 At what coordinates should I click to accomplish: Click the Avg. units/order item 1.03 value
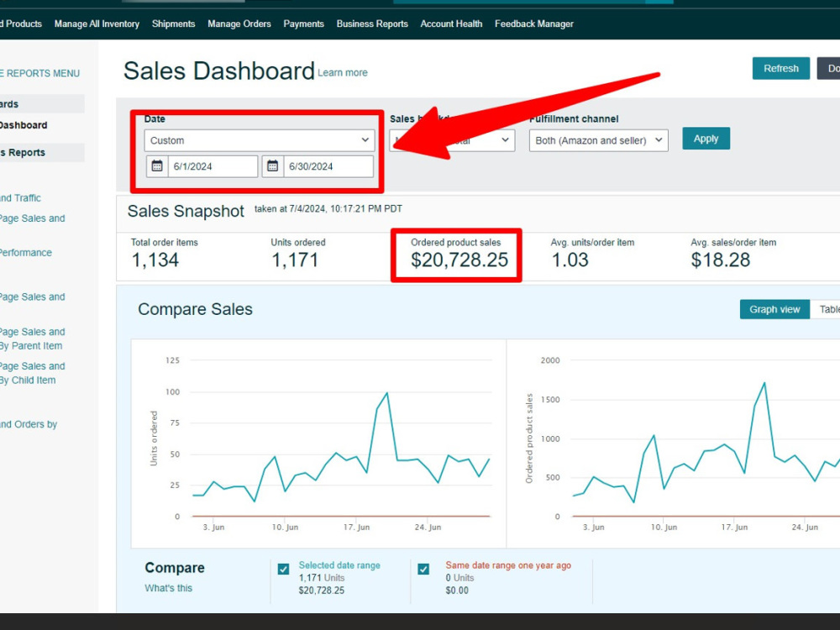pos(570,260)
